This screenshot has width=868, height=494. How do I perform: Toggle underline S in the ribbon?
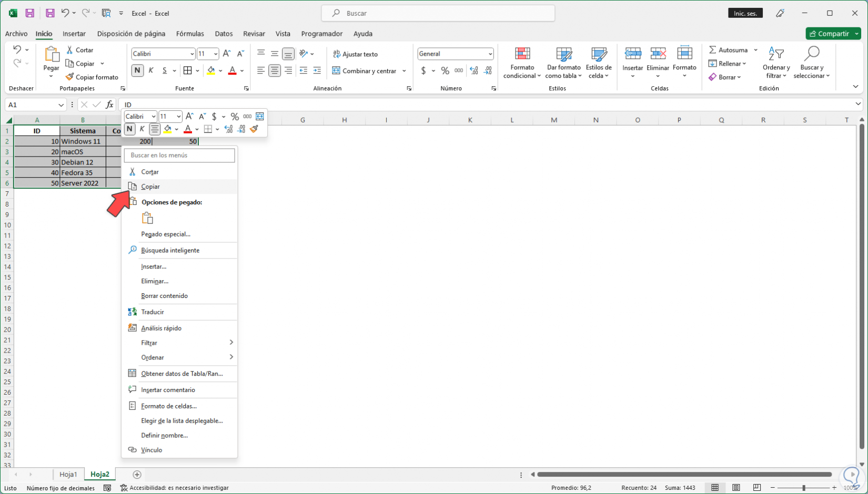click(x=165, y=70)
